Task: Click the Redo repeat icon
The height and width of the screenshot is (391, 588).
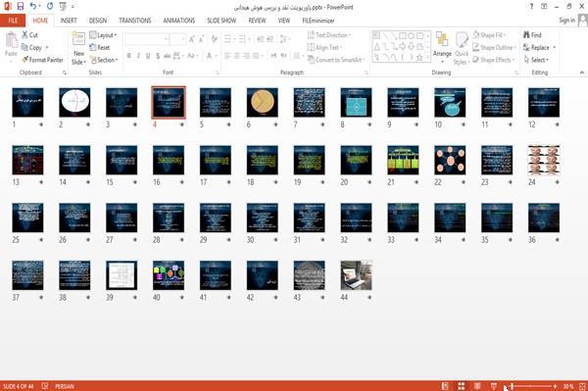Action: [x=50, y=7]
